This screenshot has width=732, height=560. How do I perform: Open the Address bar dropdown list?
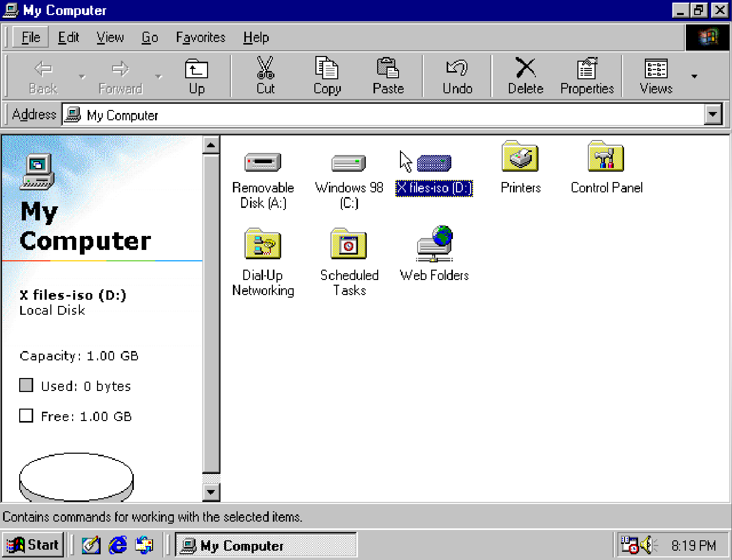pyautogui.click(x=713, y=114)
